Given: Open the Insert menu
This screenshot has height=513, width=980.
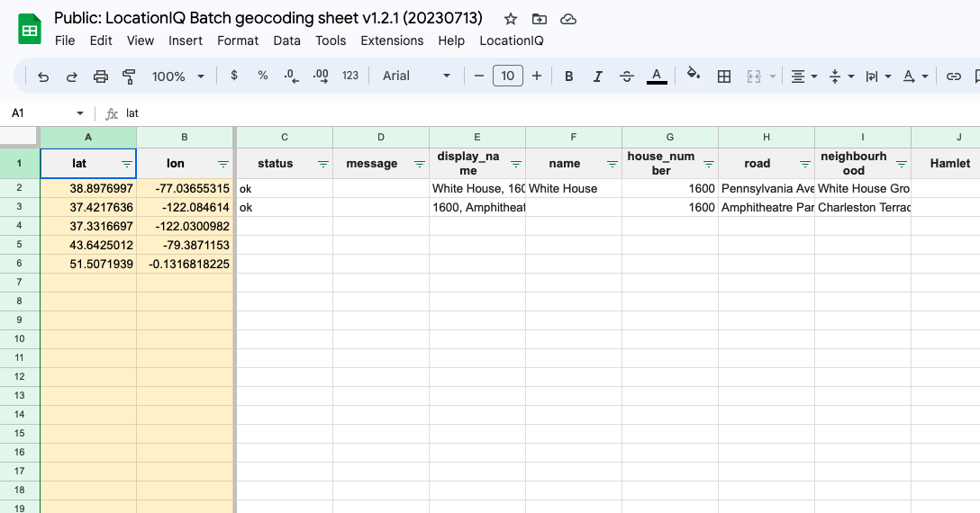Looking at the screenshot, I should [x=186, y=40].
